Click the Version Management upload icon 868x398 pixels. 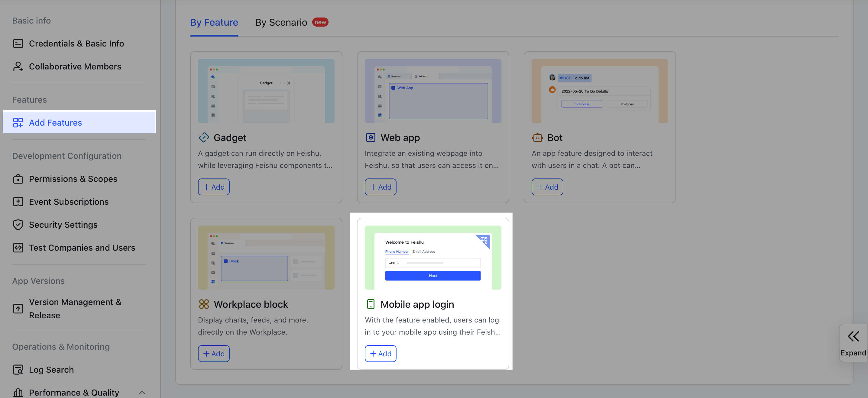tap(18, 308)
